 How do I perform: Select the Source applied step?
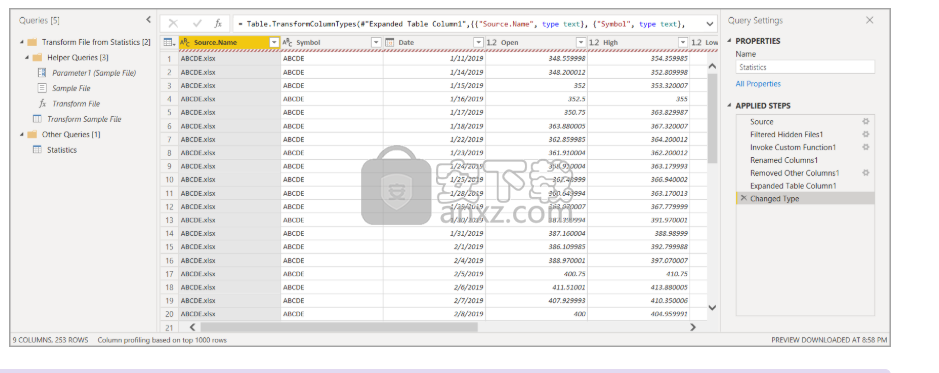click(762, 122)
